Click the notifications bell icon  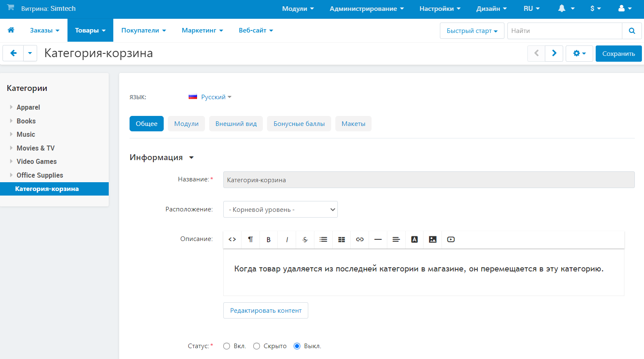point(562,9)
